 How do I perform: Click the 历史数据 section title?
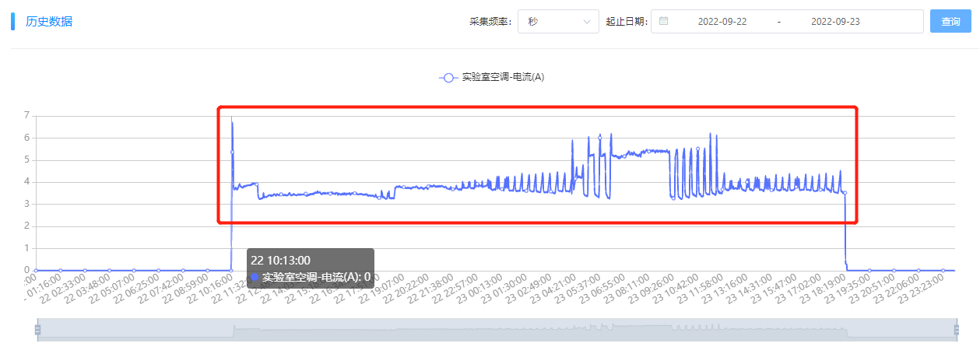click(x=49, y=22)
